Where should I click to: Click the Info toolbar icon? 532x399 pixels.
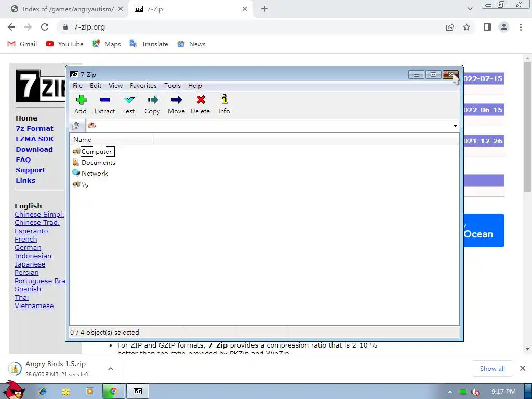[224, 104]
